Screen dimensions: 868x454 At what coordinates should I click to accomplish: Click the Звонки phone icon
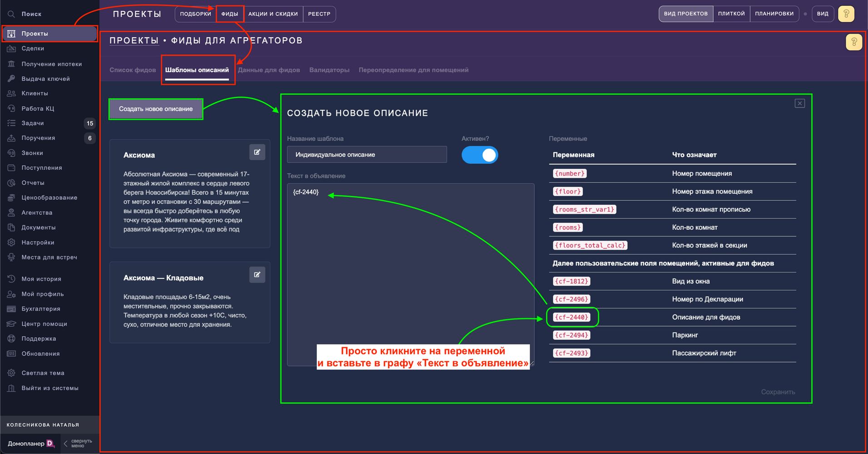11,153
